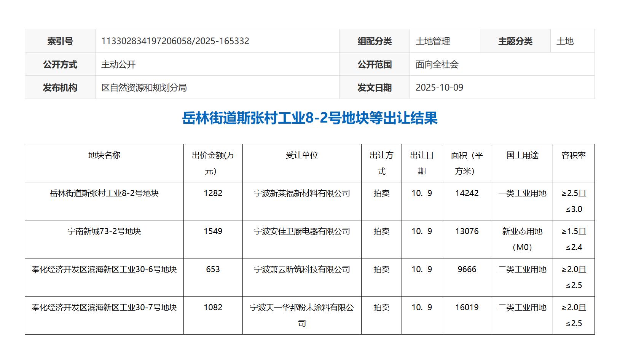This screenshot has height=354, width=644.
Task: Select the 奉化经济开发区滨海新区工业30-6号地块 cell
Action: point(104,269)
